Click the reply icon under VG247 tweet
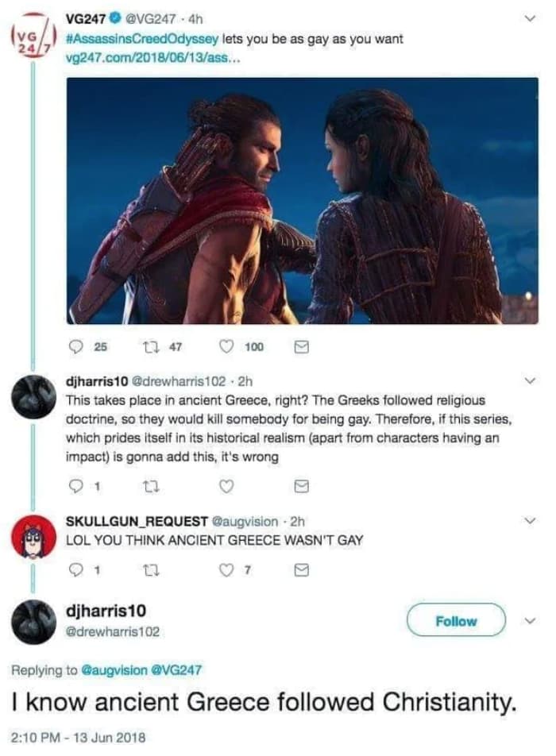Screen dimensions: 556x756 [x=76, y=347]
